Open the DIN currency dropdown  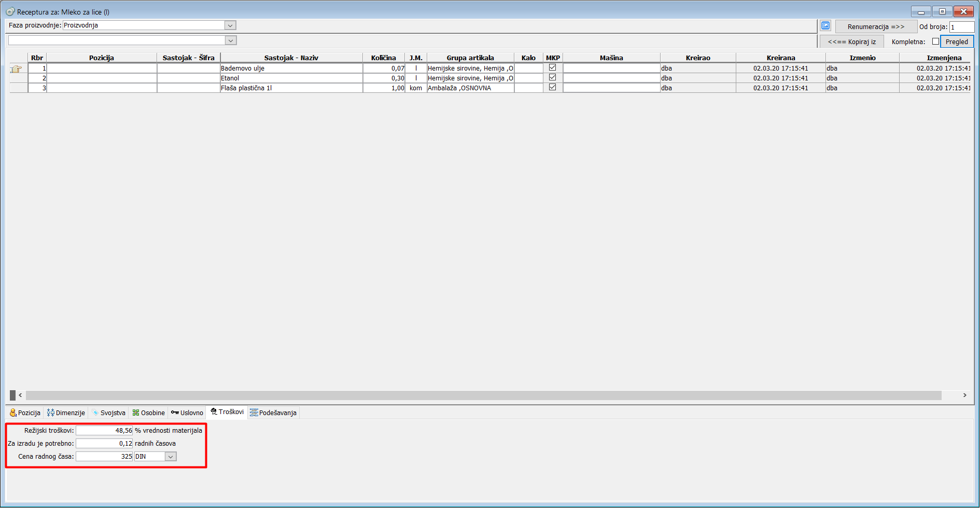[171, 457]
